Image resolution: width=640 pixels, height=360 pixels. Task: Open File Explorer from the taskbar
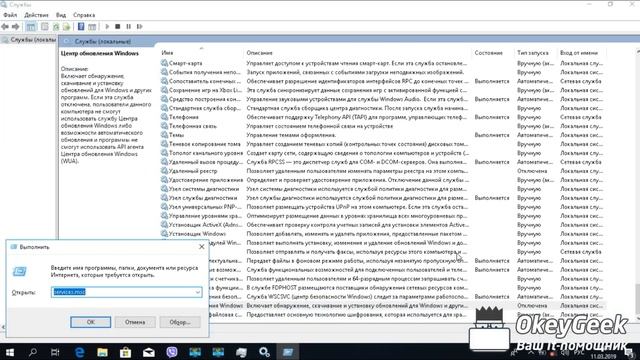click(x=102, y=352)
